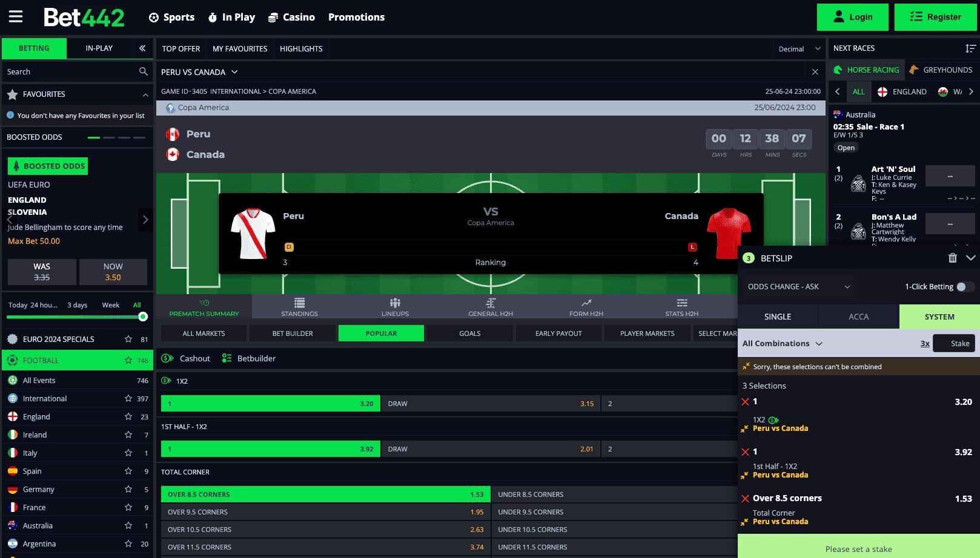
Task: Click the search magnifier icon
Action: (143, 71)
